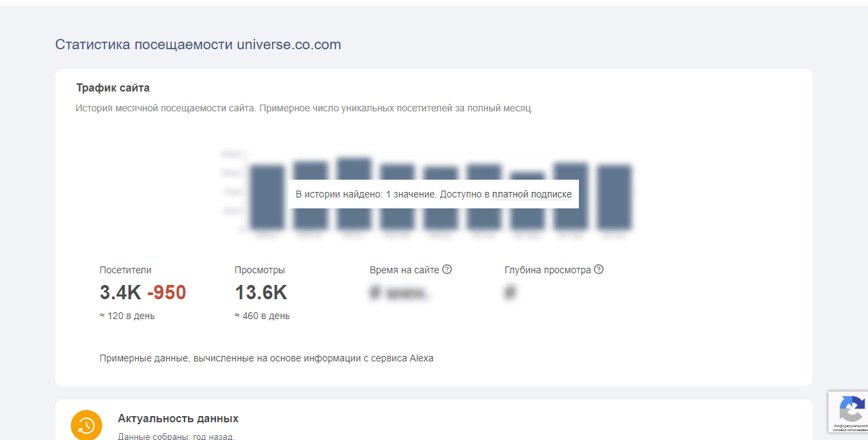Click the blurred time on site value
This screenshot has height=440, width=868.
pos(400,293)
